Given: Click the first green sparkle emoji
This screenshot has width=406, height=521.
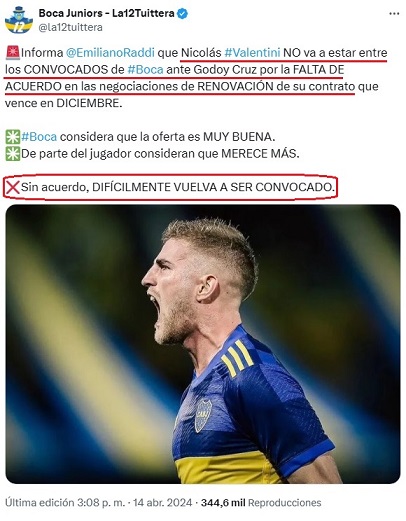Looking at the screenshot, I should click(13, 137).
